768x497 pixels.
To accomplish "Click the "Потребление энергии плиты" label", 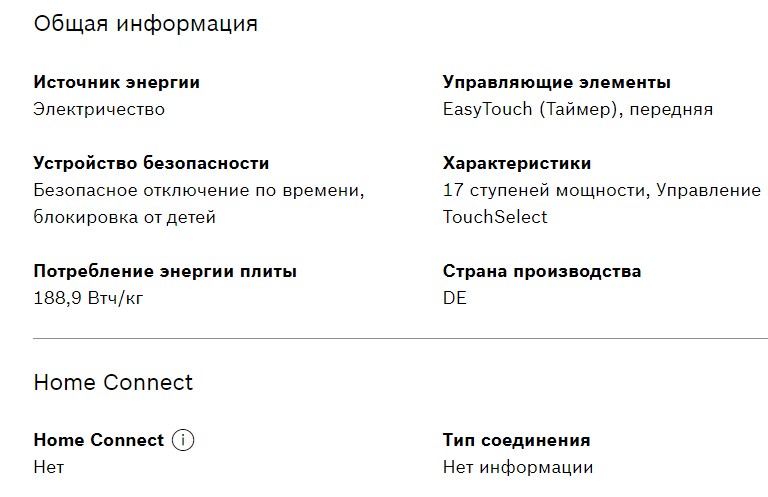I will click(165, 271).
